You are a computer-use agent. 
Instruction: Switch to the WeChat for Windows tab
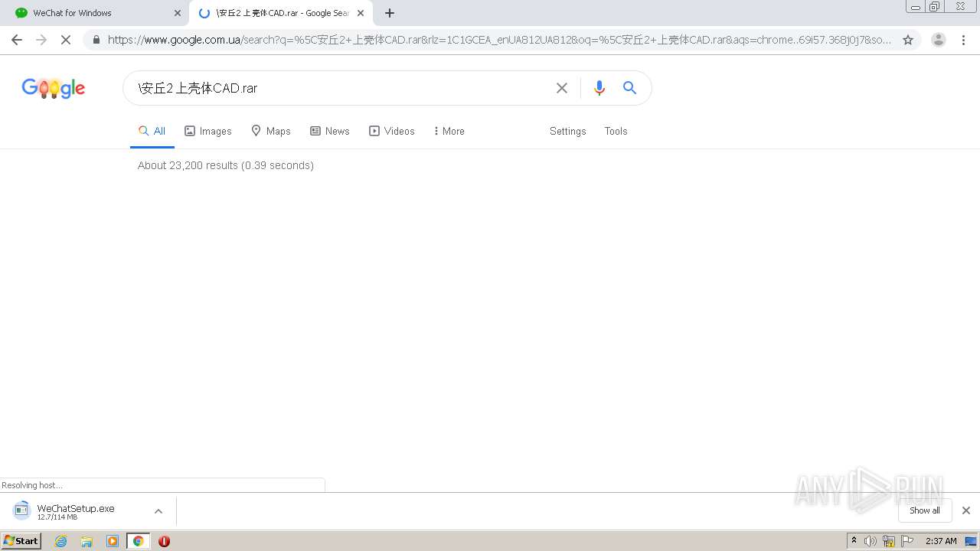[x=95, y=13]
